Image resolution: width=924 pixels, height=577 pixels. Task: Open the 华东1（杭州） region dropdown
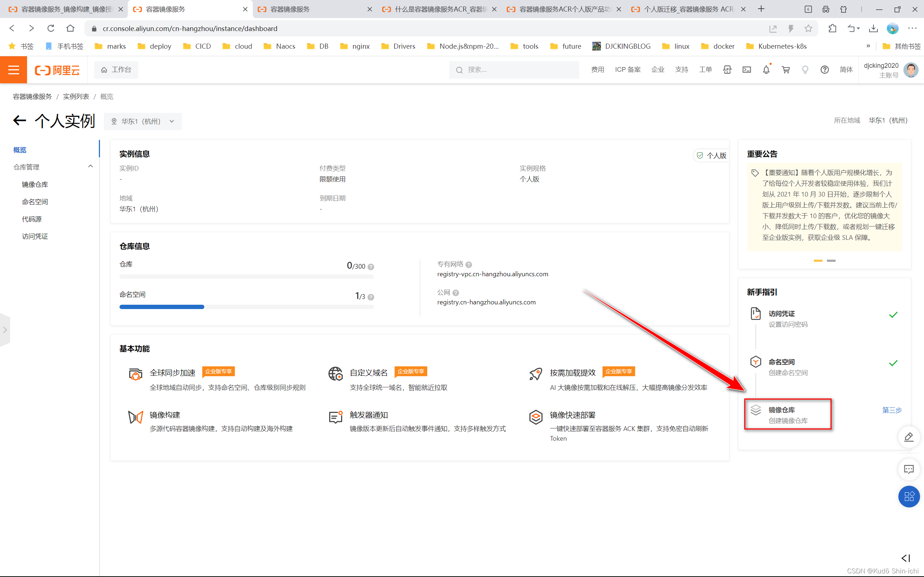pos(143,122)
